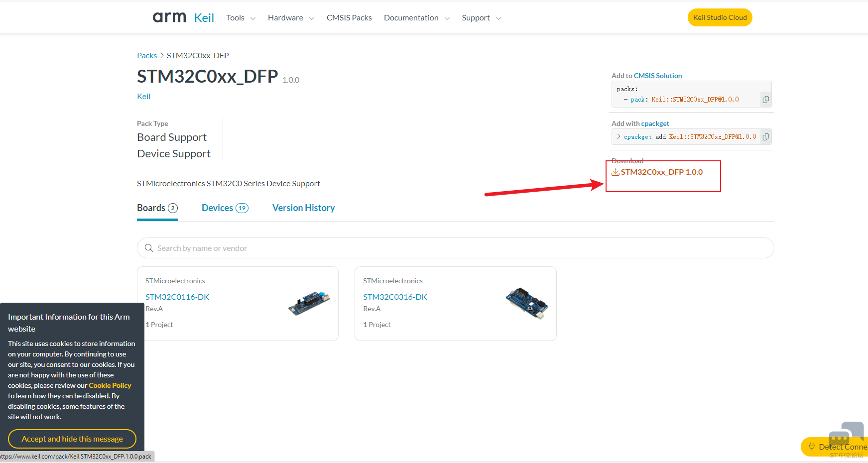868x463 pixels.
Task: Select the pack: Keil::STM32C0xx_DFP@1.0.0 code line
Action: click(x=681, y=100)
